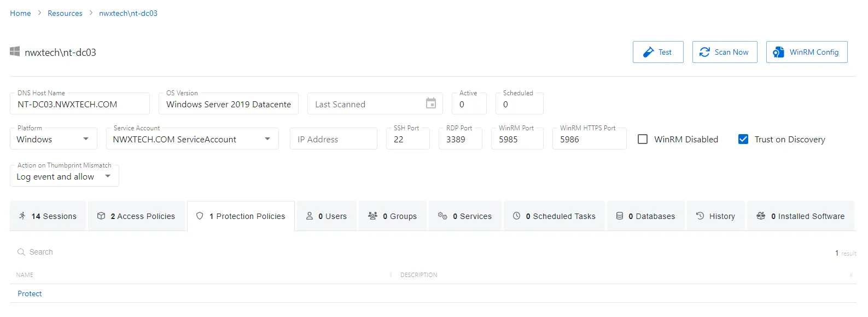This screenshot has height=317, width=868.
Task: Switch to the 2 Access Policies tab
Action: [x=136, y=216]
